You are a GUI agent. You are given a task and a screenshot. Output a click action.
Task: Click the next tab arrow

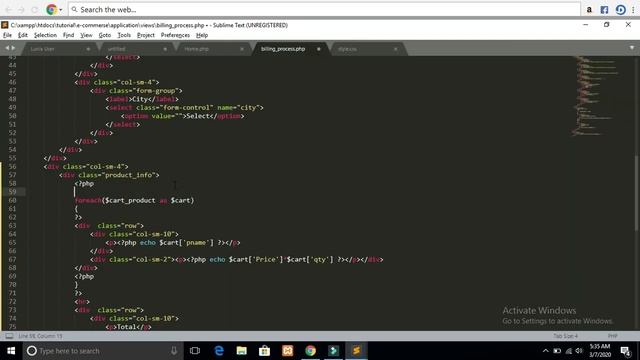click(13, 48)
